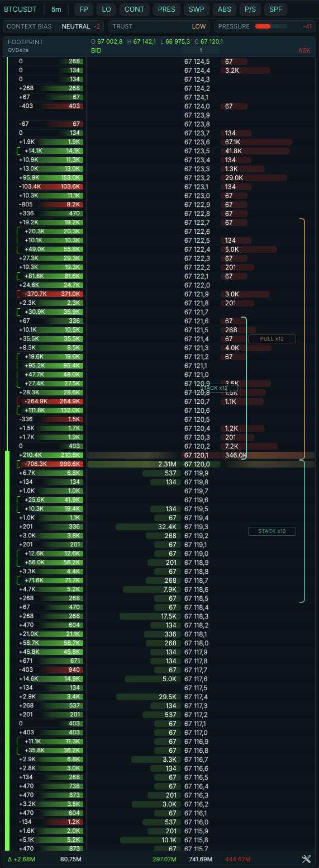
Task: Click the BID column header
Action: [x=97, y=50]
